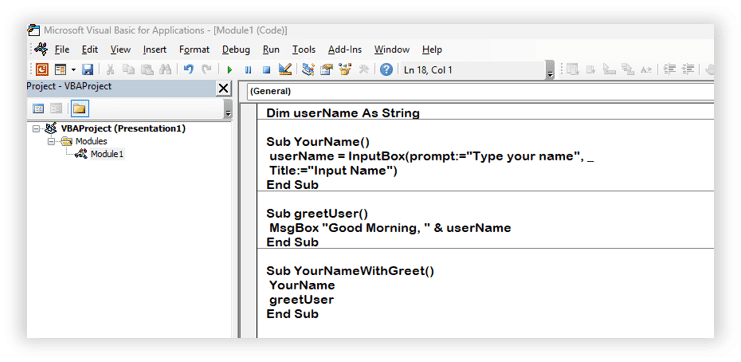Viewport: 741px width, 362px height.
Task: Open the Insert object dropdown arrow
Action: tap(74, 70)
